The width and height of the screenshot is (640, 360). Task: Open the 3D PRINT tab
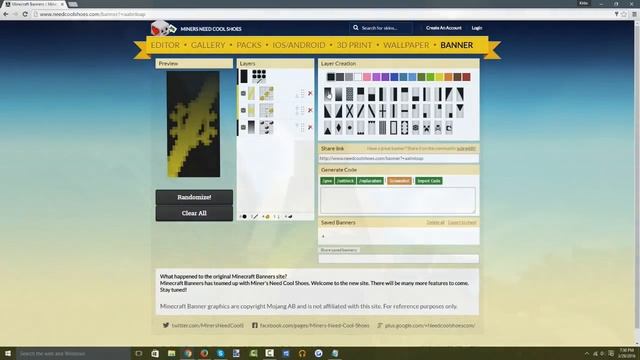coord(354,45)
